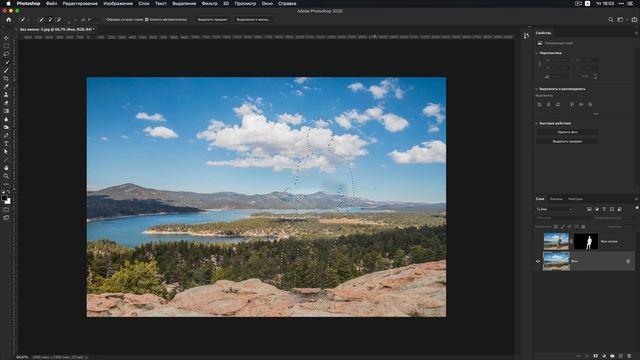
Task: Select the Hand tool
Action: (x=6, y=168)
